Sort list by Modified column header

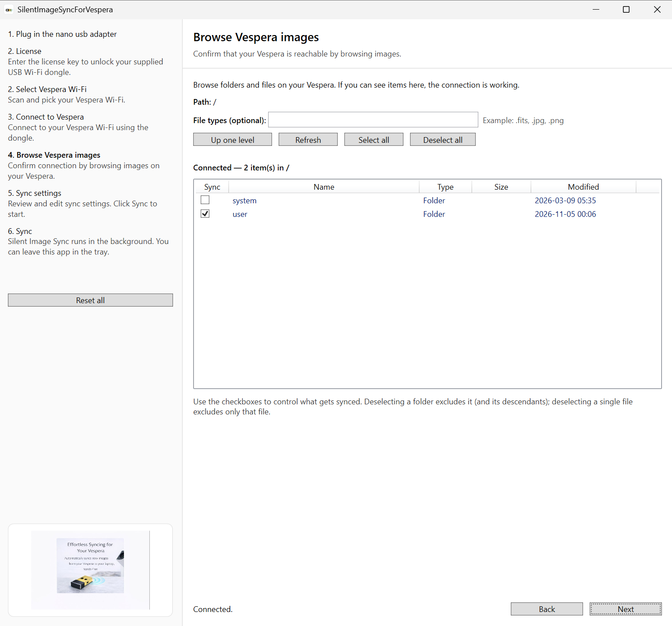coord(583,187)
